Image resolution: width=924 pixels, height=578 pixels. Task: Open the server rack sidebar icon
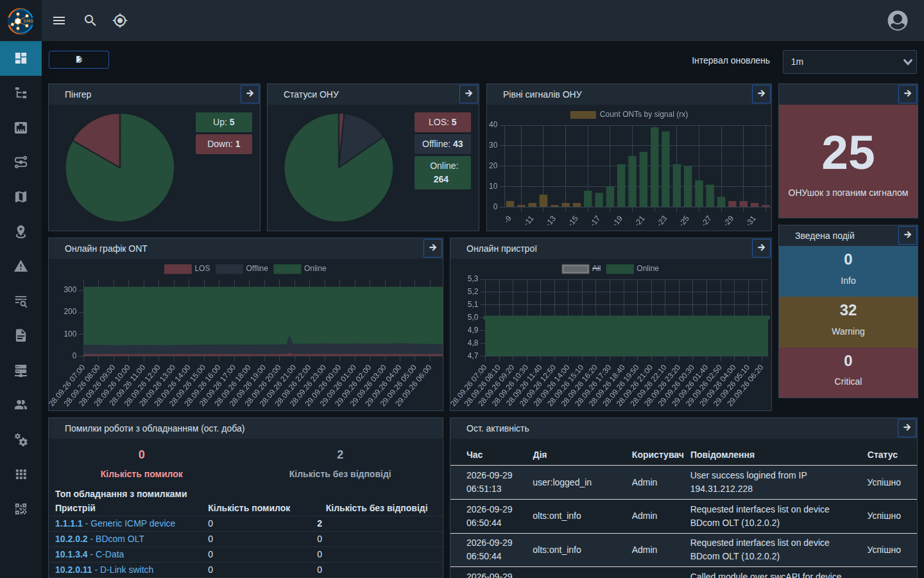[21, 371]
